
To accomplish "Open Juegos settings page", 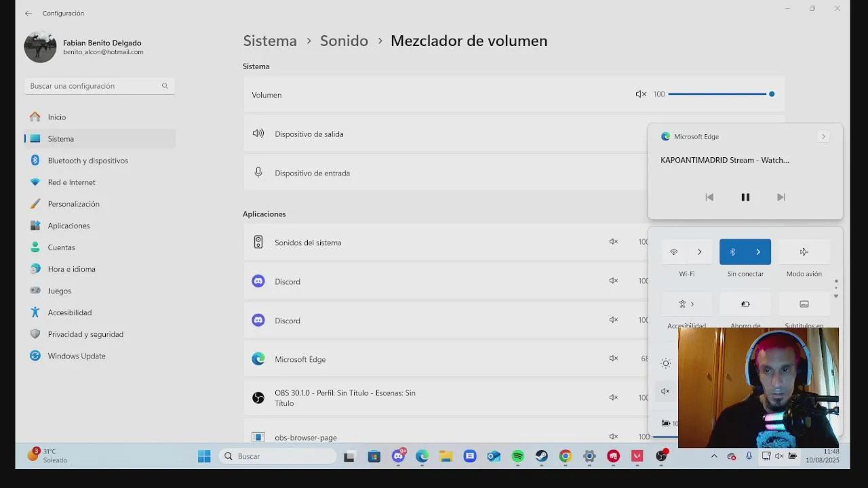I will pos(100,291).
